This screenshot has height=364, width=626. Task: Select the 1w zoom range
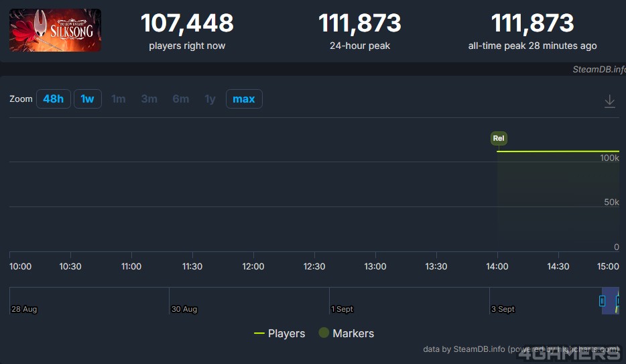pos(87,99)
